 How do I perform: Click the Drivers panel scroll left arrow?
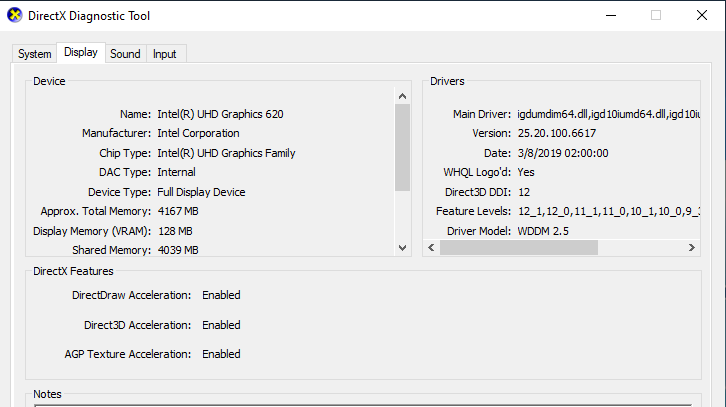(x=431, y=247)
